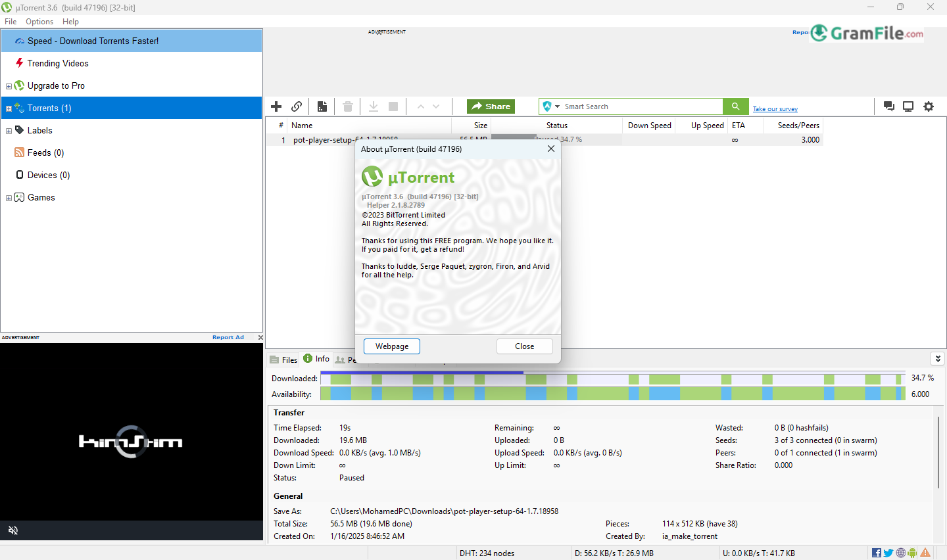This screenshot has width=947, height=560.
Task: Expand the Upgrade to Pro tree node
Action: click(x=9, y=86)
